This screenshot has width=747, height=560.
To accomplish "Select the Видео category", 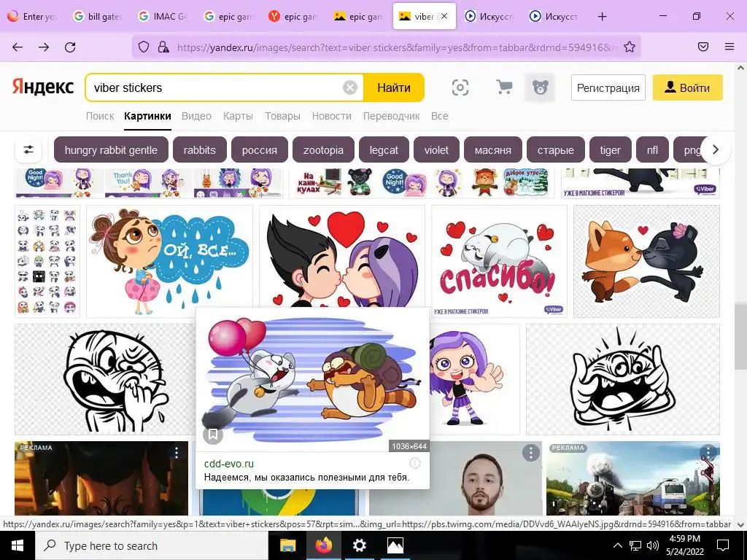I will (196, 116).
